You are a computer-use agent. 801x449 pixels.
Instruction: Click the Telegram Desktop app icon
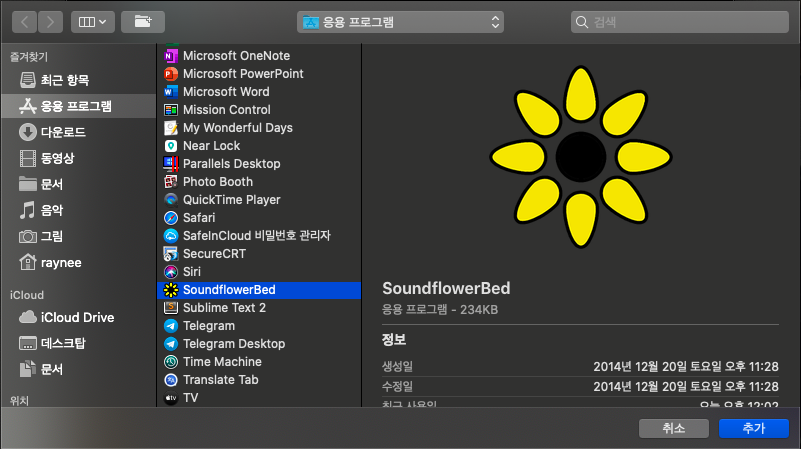[x=171, y=344]
